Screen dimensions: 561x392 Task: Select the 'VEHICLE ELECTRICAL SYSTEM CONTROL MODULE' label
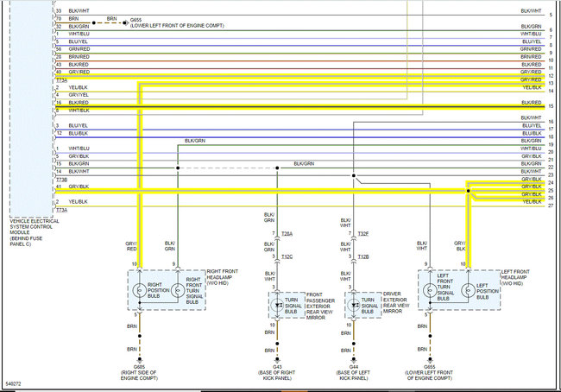pos(34,232)
